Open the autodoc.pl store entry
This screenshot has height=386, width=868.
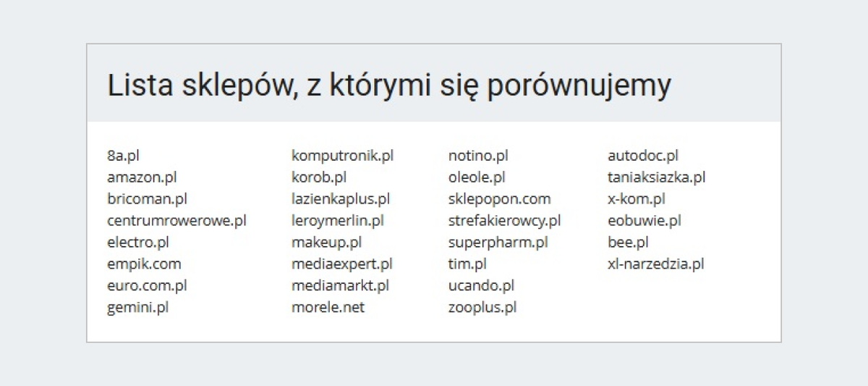pyautogui.click(x=642, y=155)
